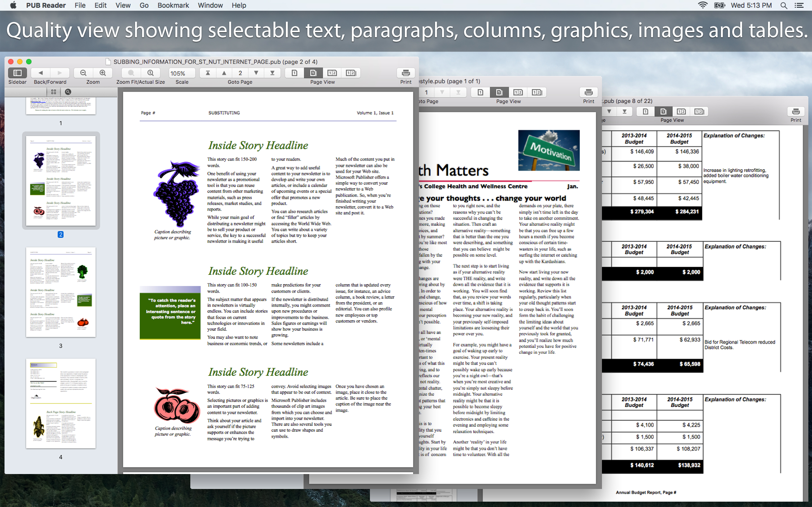
Task: Jump to last page icon
Action: [x=272, y=73]
